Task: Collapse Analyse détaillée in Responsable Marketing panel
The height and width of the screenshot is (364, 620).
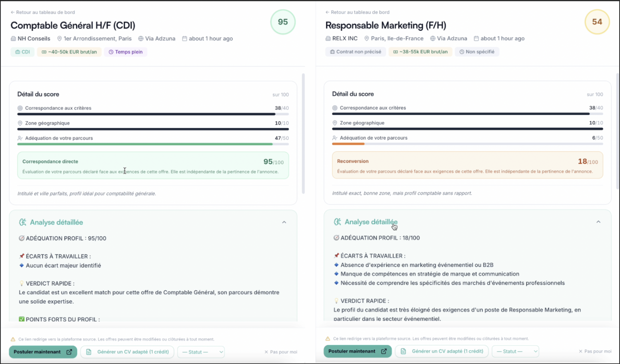Action: point(598,222)
